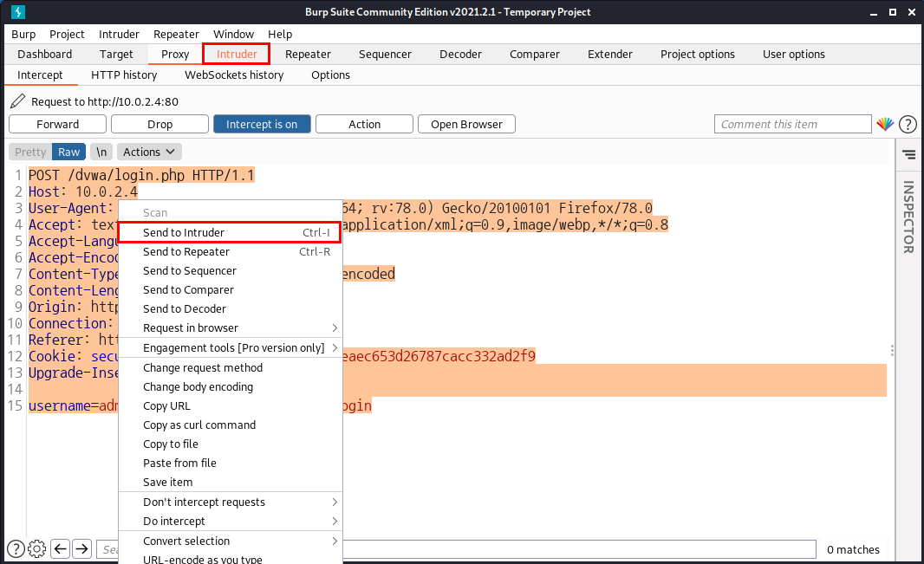Expand Don't intercept requests submenu
This screenshot has width=924, height=564.
tap(231, 502)
